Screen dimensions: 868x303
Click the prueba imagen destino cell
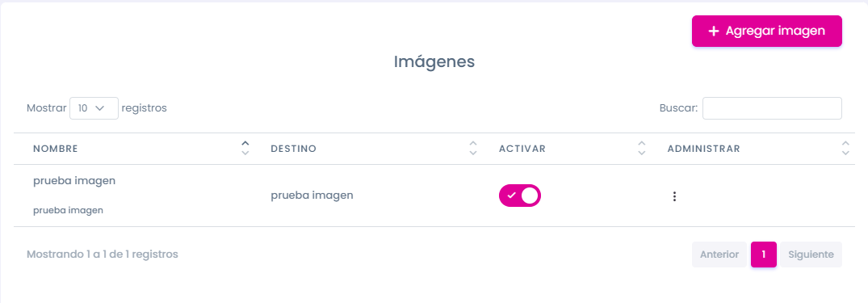[x=312, y=196]
